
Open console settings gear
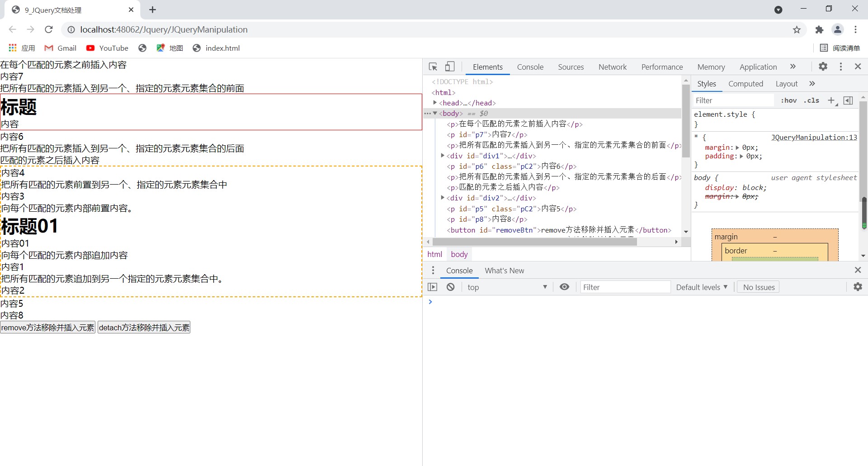858,287
